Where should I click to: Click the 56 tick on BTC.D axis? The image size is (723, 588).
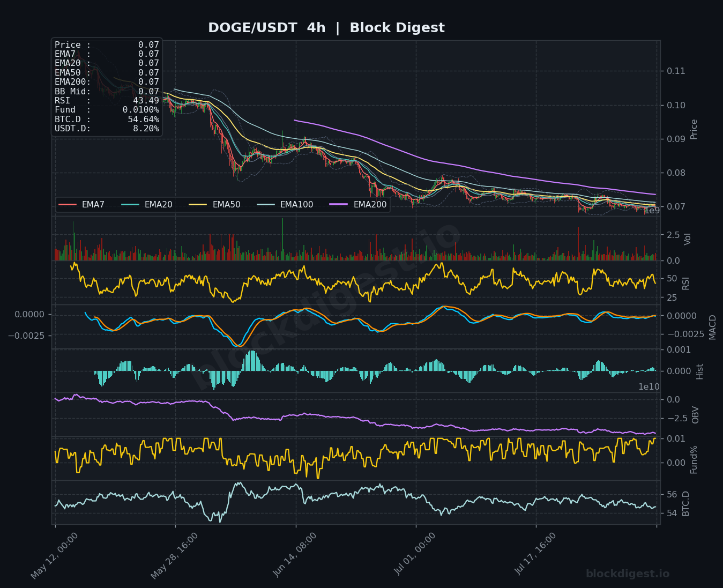[x=672, y=494]
